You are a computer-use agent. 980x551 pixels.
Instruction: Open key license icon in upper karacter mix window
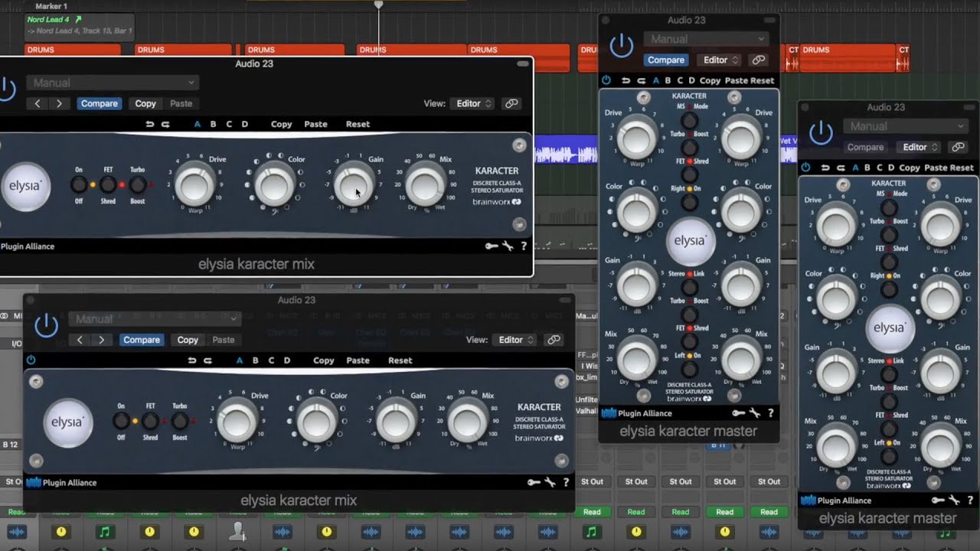coord(492,246)
